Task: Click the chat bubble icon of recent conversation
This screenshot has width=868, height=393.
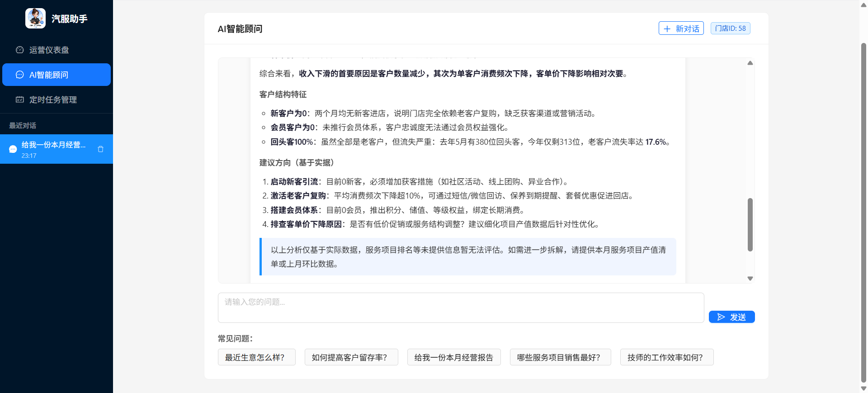Action: pos(13,149)
